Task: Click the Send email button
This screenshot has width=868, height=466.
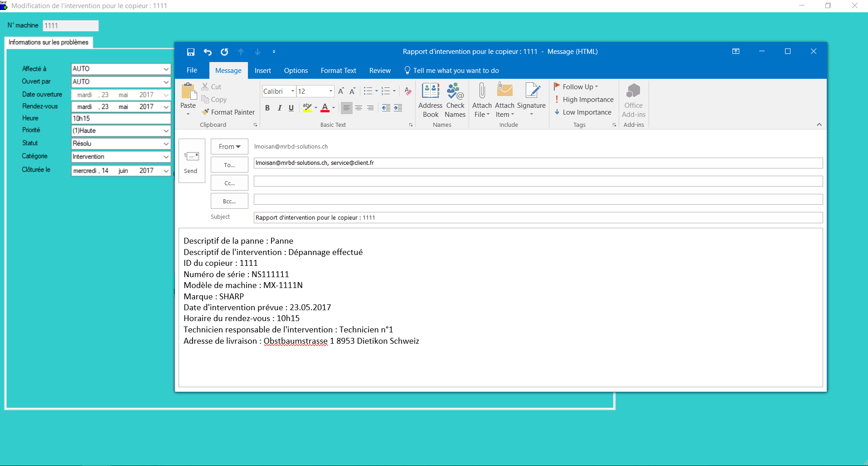Action: click(x=191, y=161)
